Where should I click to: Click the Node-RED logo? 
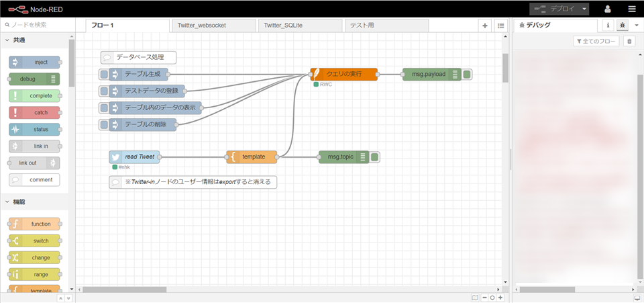tap(36, 9)
